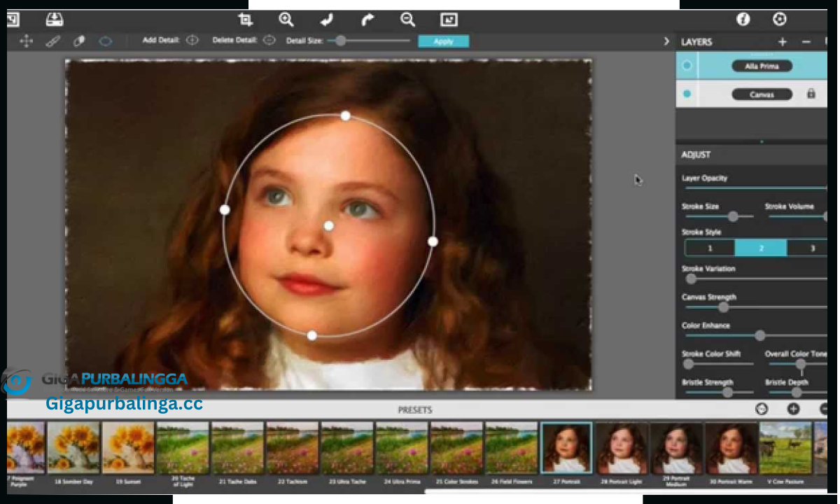This screenshot has height=504, width=840.
Task: Adjust the Layer Opacity slider
Action: click(755, 188)
